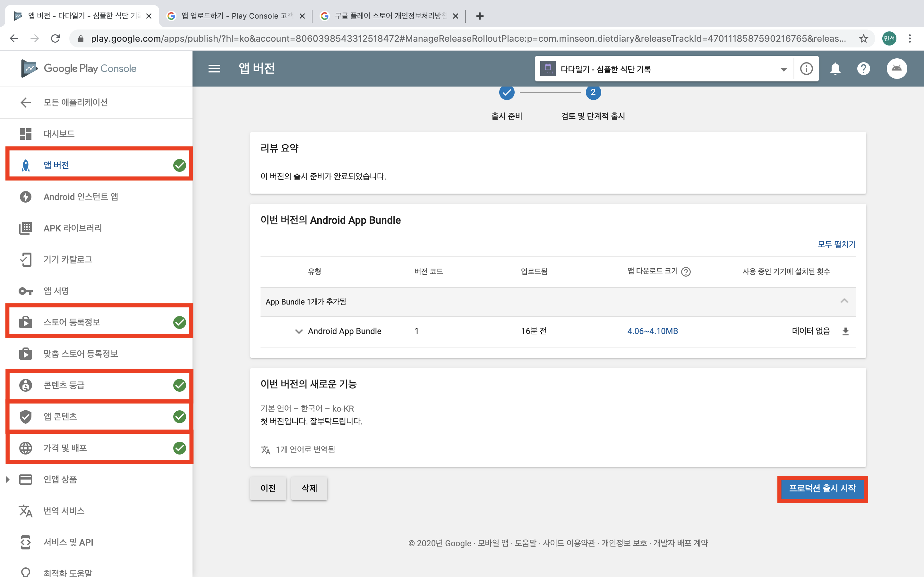Click the 모두 펼치기 link

click(836, 244)
